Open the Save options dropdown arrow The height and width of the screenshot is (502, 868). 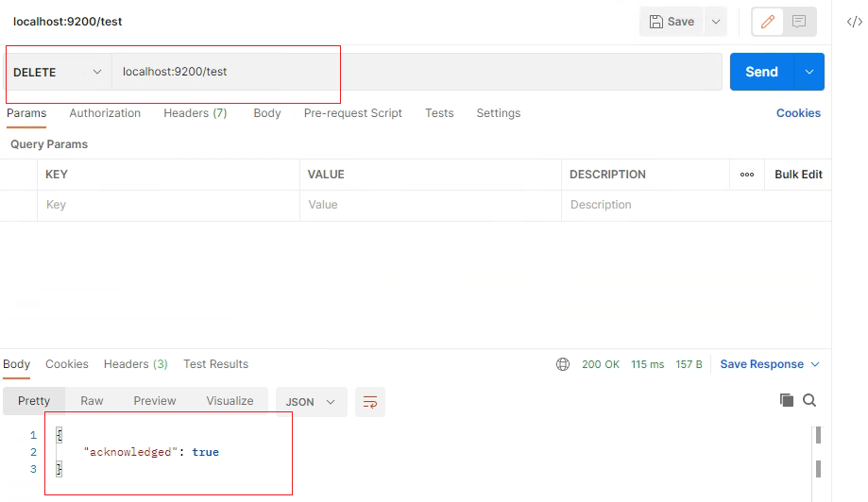tap(716, 22)
